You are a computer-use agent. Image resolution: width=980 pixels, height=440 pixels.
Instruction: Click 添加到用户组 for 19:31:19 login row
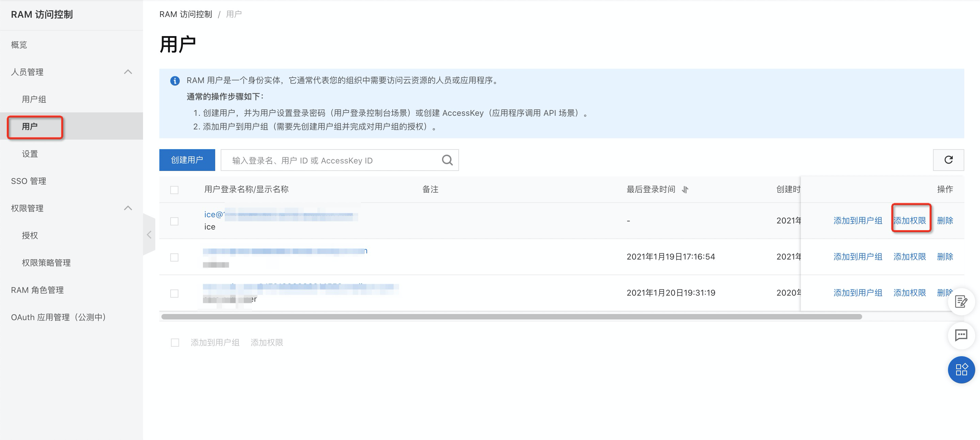[857, 293]
